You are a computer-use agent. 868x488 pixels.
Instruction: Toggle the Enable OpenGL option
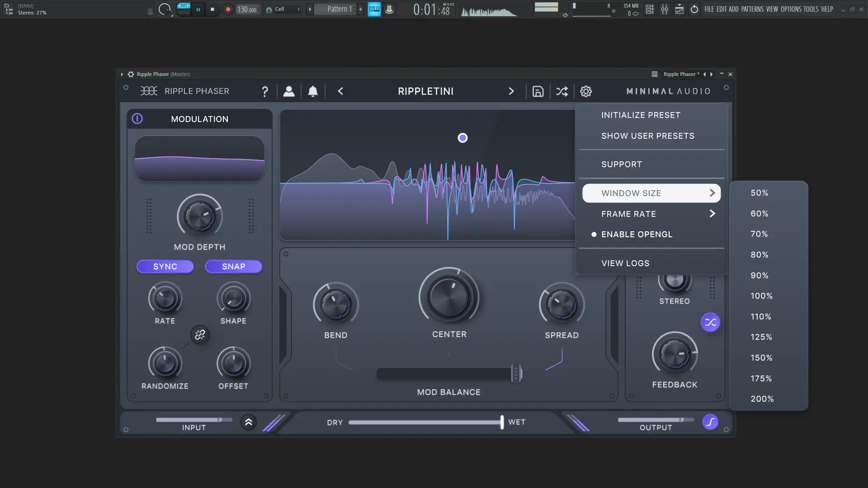coord(637,235)
